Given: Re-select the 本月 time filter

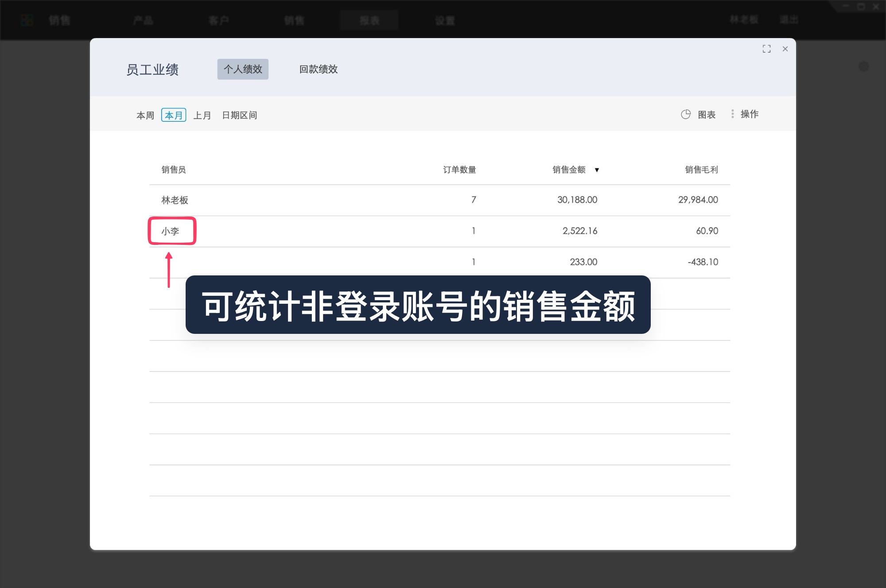Looking at the screenshot, I should point(174,115).
